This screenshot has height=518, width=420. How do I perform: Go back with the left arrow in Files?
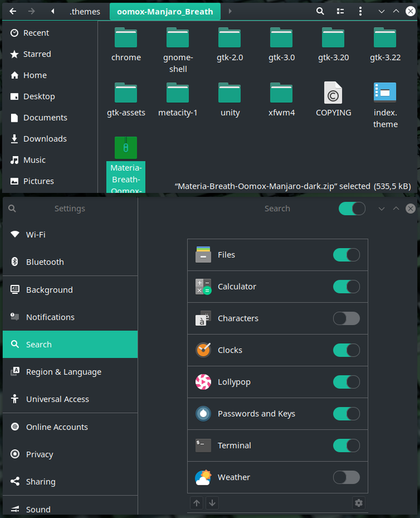point(13,11)
